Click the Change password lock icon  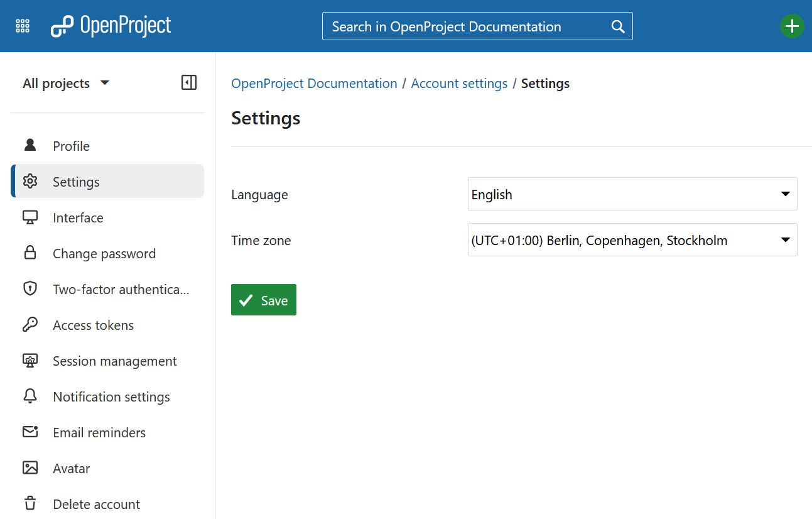click(x=30, y=253)
